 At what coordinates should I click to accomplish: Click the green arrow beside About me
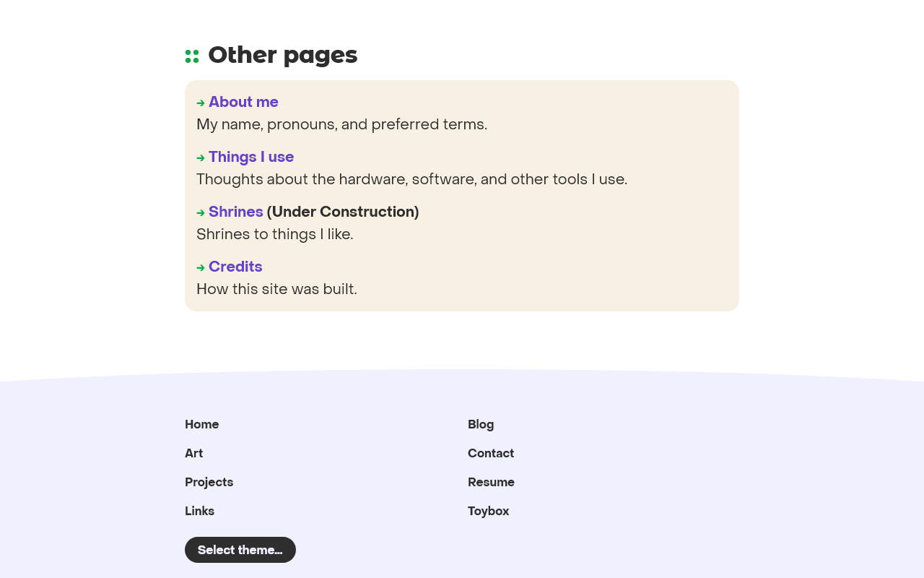point(201,103)
